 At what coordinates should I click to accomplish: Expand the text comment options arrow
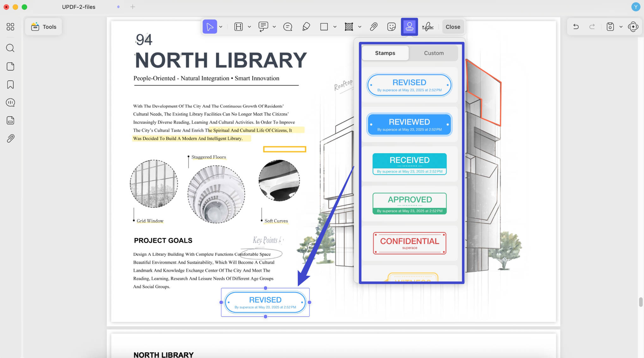click(x=274, y=27)
